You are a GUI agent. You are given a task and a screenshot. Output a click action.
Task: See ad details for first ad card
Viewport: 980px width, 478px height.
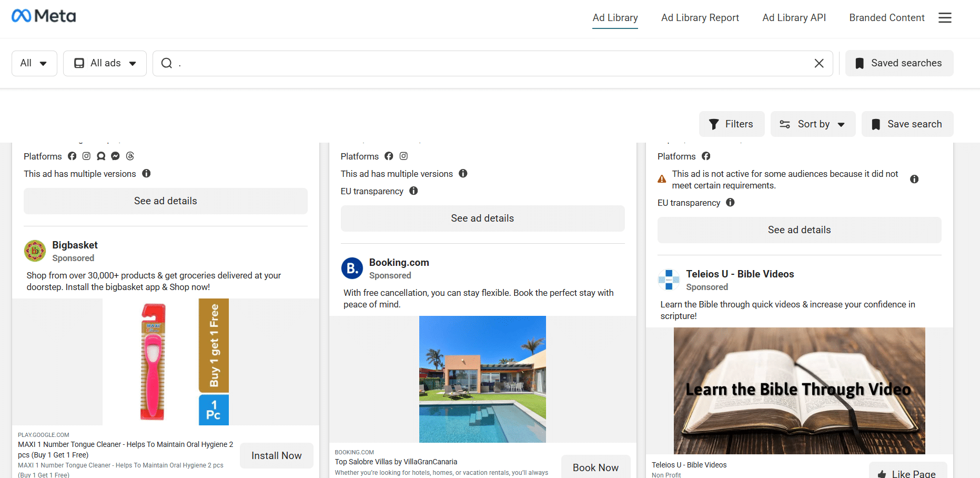tap(166, 201)
